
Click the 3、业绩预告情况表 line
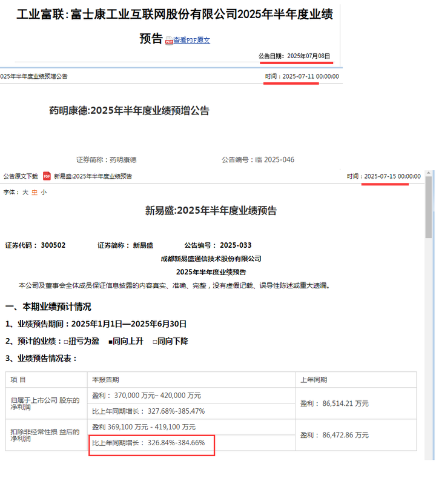coord(41,359)
